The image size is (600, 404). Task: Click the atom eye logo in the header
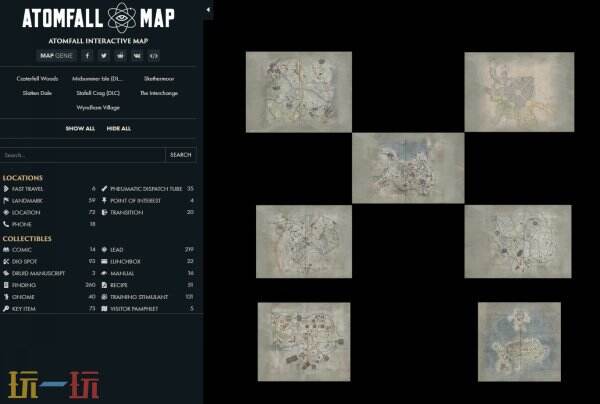click(122, 17)
